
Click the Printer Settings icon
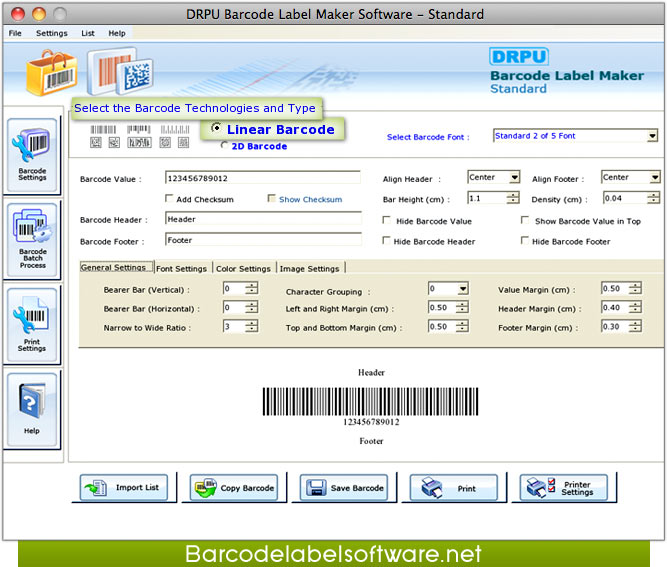(x=541, y=487)
